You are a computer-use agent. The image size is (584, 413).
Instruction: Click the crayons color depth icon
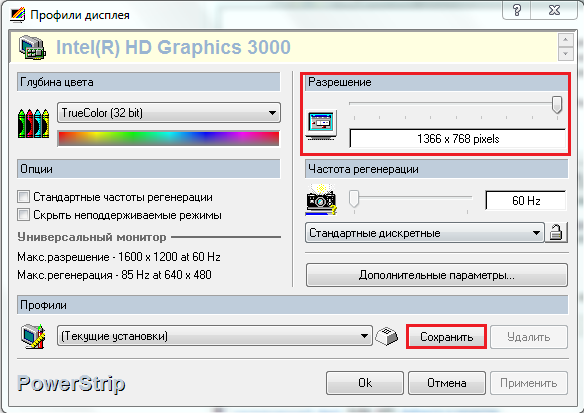click(34, 123)
